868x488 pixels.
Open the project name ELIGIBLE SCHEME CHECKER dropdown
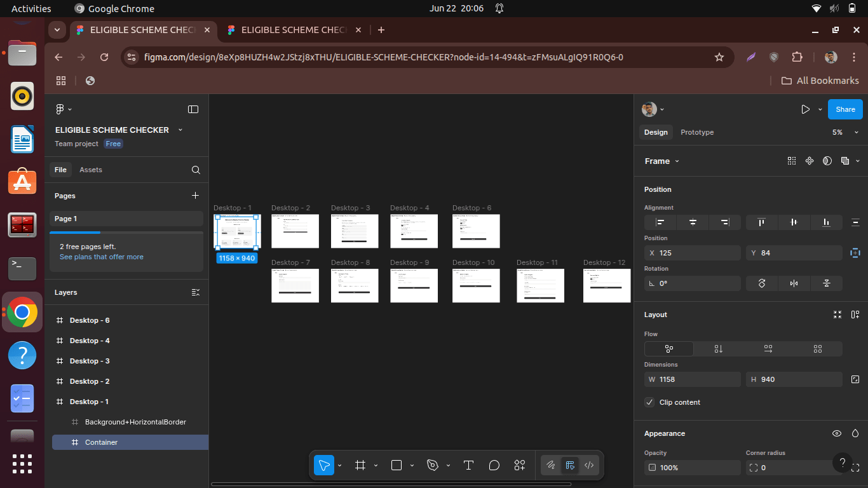pos(180,130)
